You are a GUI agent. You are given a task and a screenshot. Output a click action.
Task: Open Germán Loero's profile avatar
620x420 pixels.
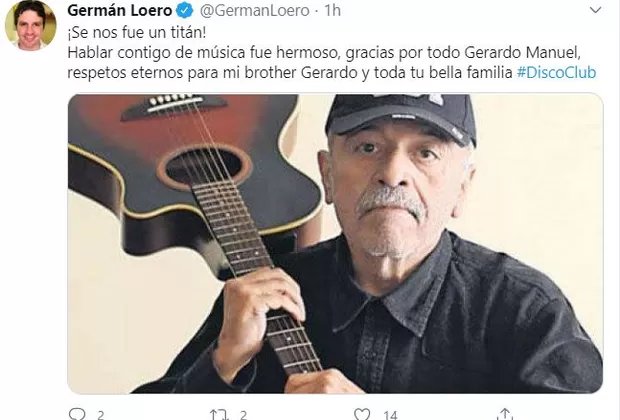[30, 26]
